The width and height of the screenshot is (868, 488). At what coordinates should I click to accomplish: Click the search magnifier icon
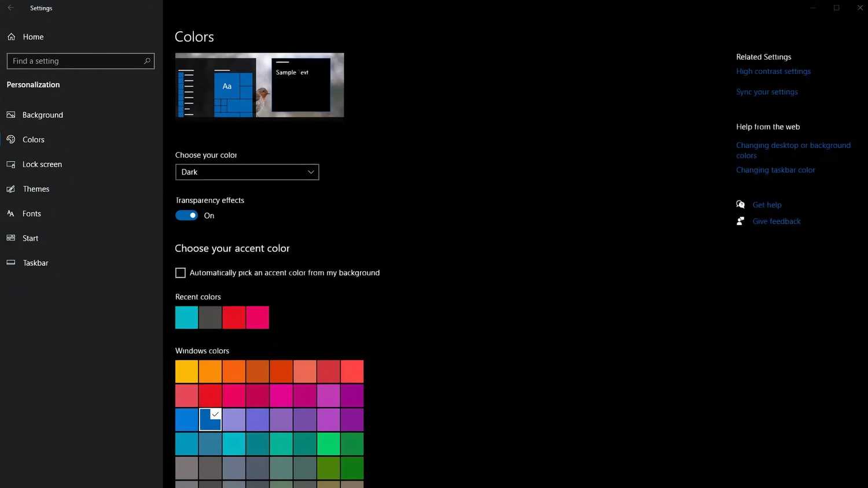click(147, 61)
